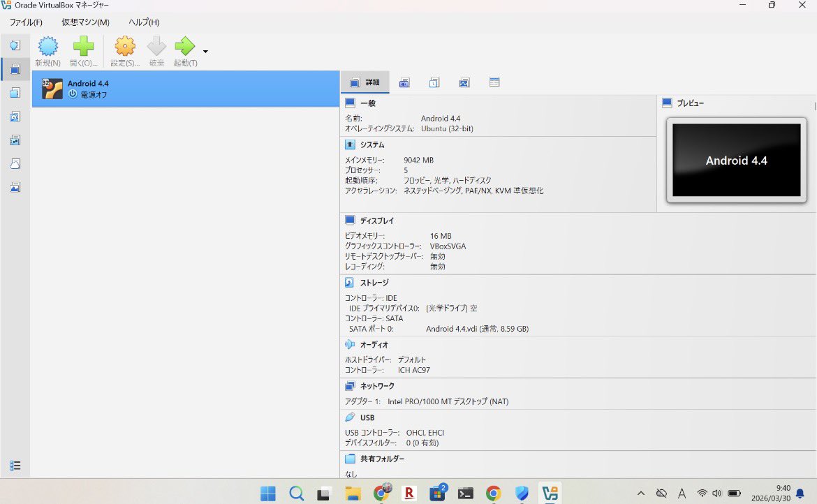Switch to the file manager tab icon
Image resolution: width=817 pixels, height=504 pixels.
click(494, 82)
